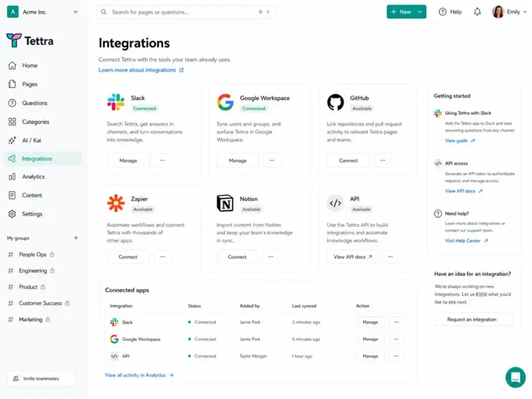Open more options on Google Workspace card

272,160
